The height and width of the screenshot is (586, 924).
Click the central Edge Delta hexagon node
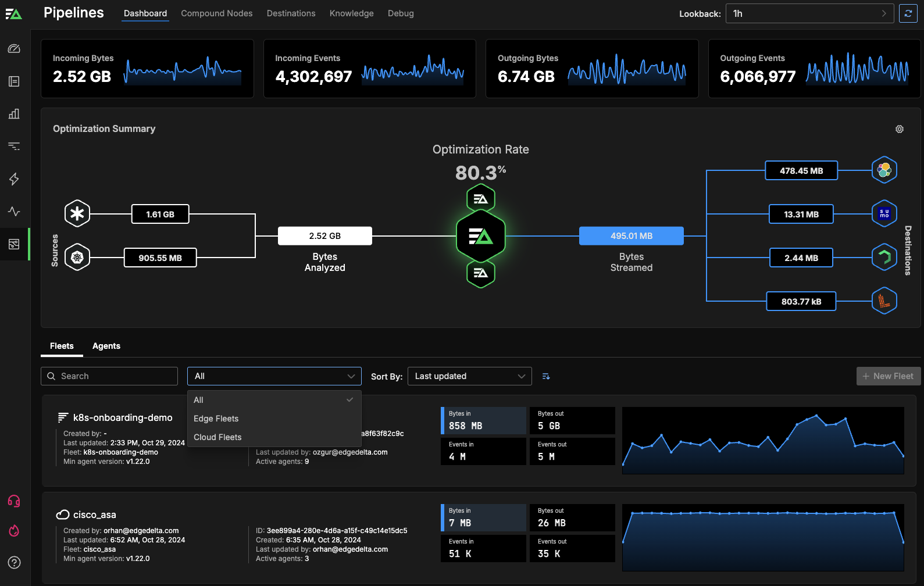(x=480, y=236)
